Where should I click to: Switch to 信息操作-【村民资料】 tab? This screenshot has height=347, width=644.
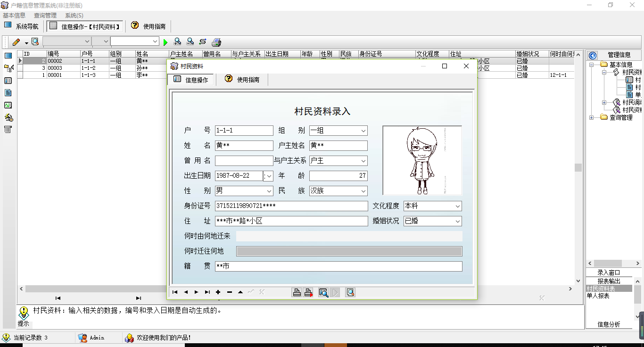85,26
